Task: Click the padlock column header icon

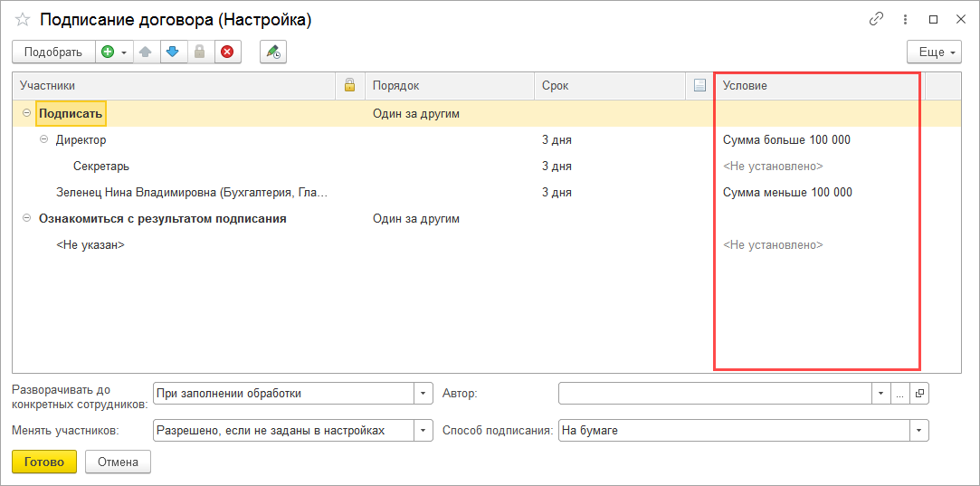Action: pos(349,85)
